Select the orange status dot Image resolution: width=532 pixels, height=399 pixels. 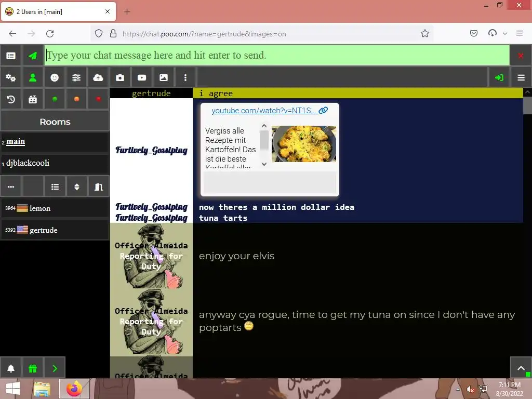click(x=76, y=99)
